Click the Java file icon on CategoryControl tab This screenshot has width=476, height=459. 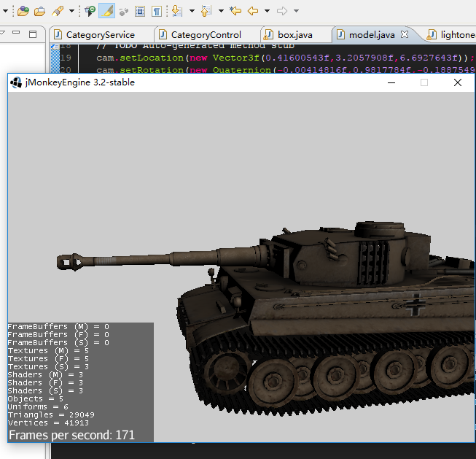(163, 34)
